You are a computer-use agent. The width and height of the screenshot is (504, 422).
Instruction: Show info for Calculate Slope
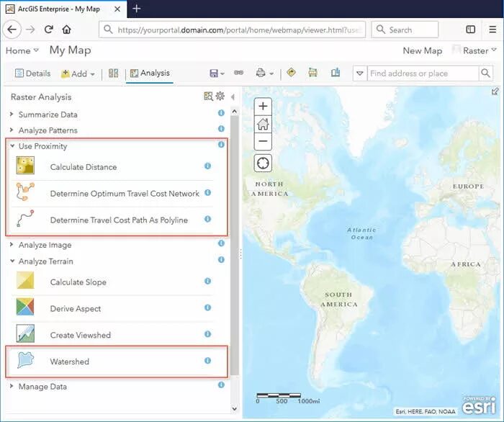(207, 281)
